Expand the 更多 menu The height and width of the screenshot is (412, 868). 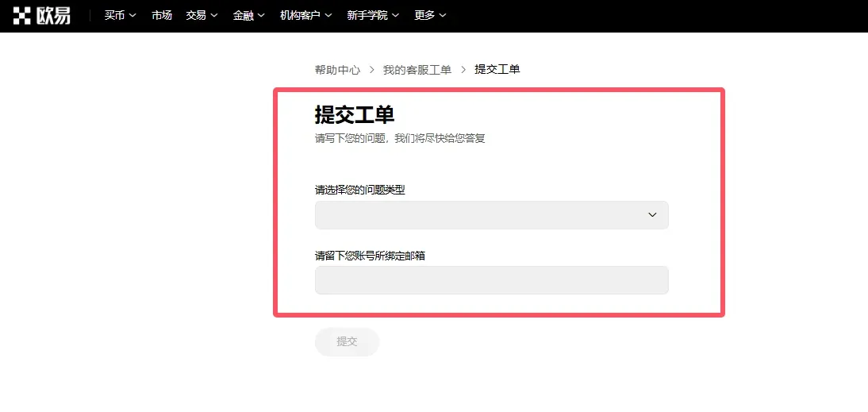(430, 16)
